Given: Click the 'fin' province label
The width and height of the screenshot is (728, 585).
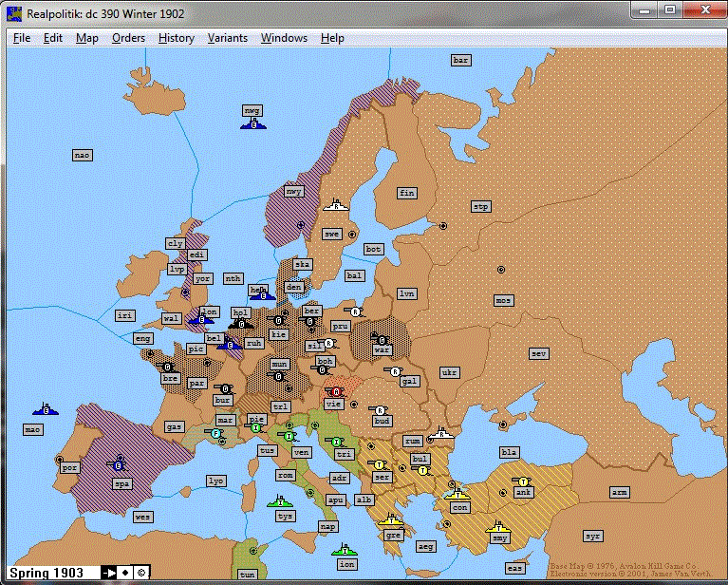Looking at the screenshot, I should (407, 193).
